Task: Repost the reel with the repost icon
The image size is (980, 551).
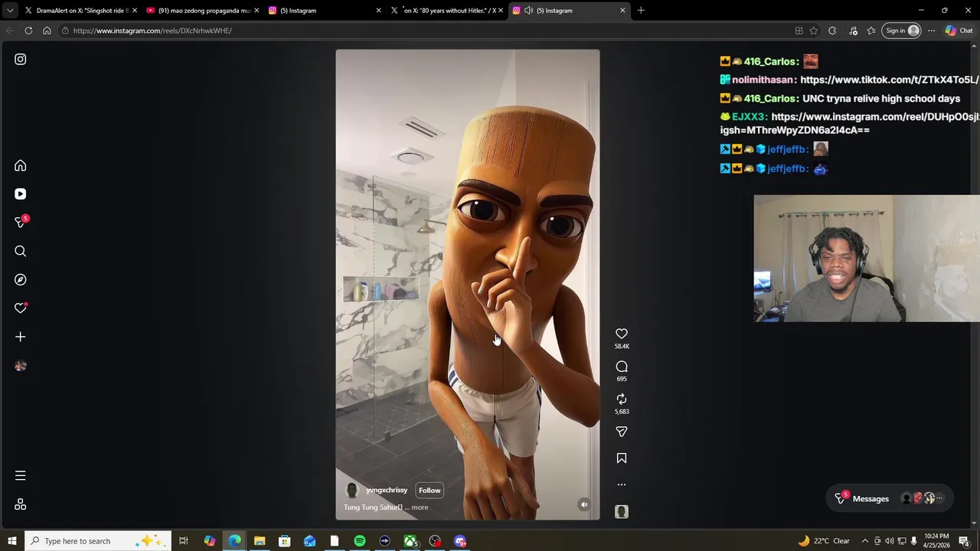Action: pos(622,399)
